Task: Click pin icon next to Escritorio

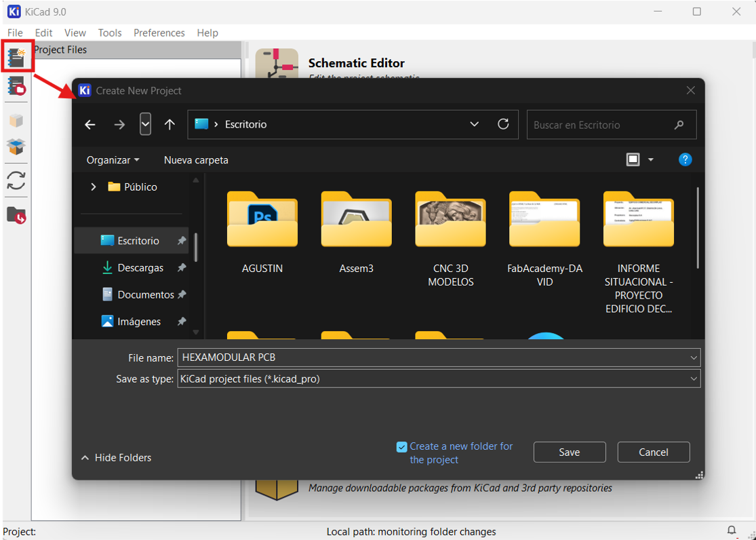Action: [182, 240]
